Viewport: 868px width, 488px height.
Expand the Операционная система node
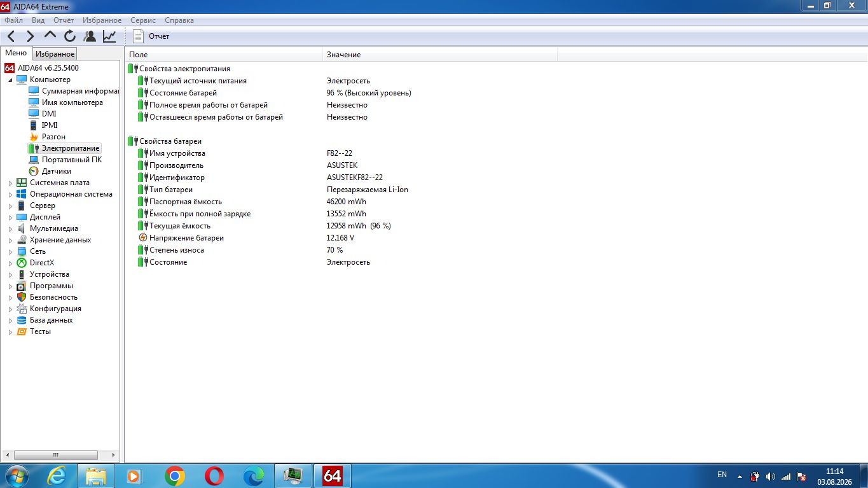pos(10,195)
